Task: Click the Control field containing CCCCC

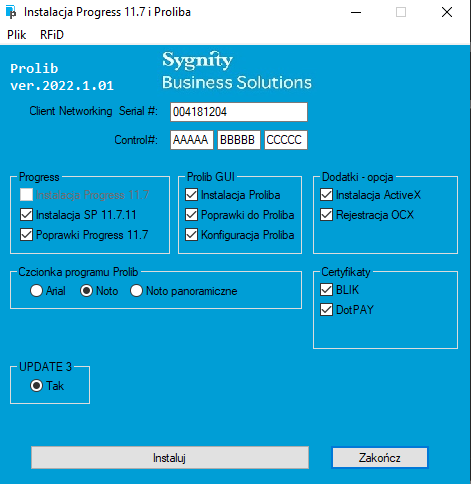Action: 286,140
